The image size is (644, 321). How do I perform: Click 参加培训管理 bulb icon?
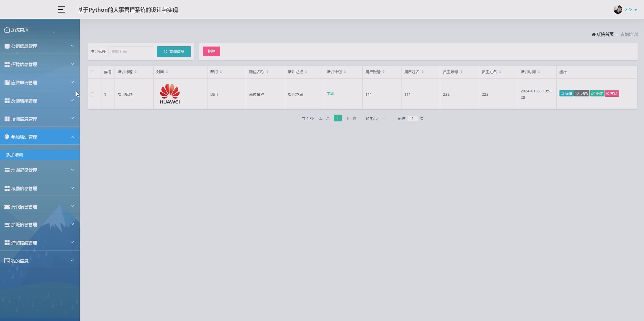[x=7, y=137]
